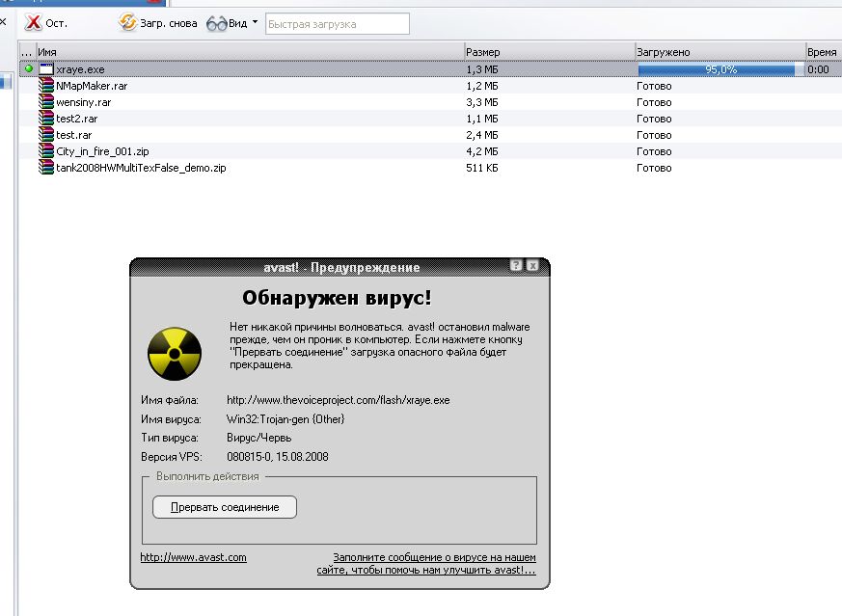Click the red X stop icon in toolbar
Image resolution: width=842 pixels, height=616 pixels.
click(33, 22)
